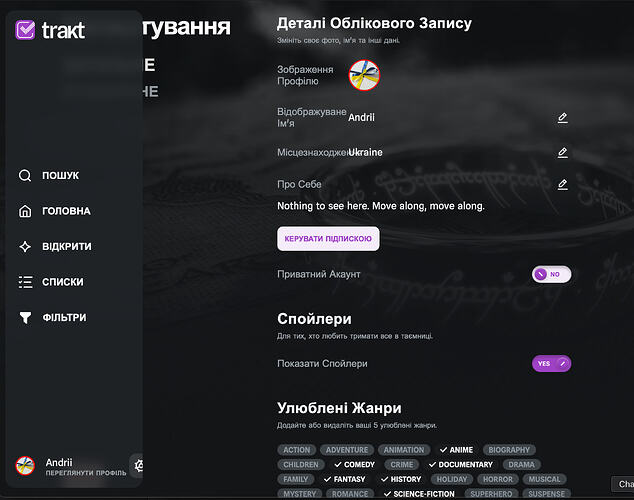Deselect the COMEDY genre chip
This screenshot has width=634, height=500.
pos(355,465)
